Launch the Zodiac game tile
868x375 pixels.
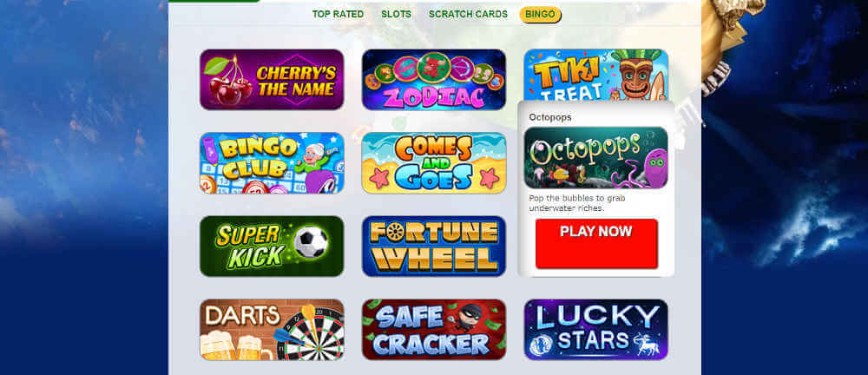(x=434, y=79)
